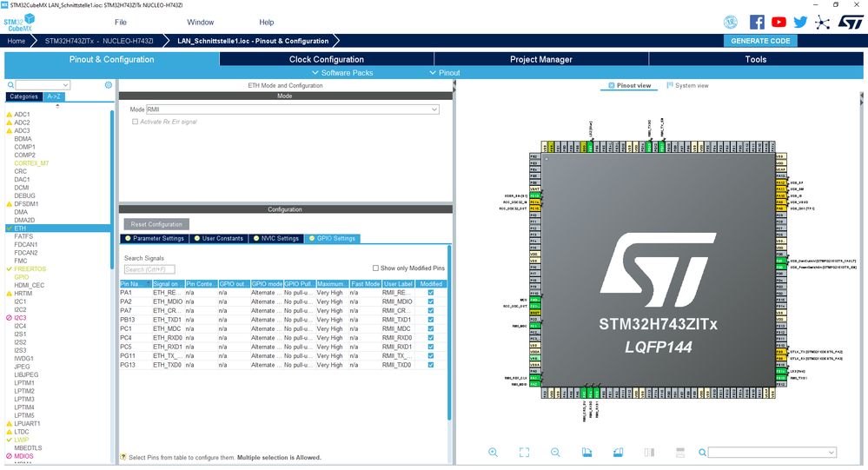Open the ST Twitter page icon
This screenshot has height=470, width=868.
pos(800,22)
